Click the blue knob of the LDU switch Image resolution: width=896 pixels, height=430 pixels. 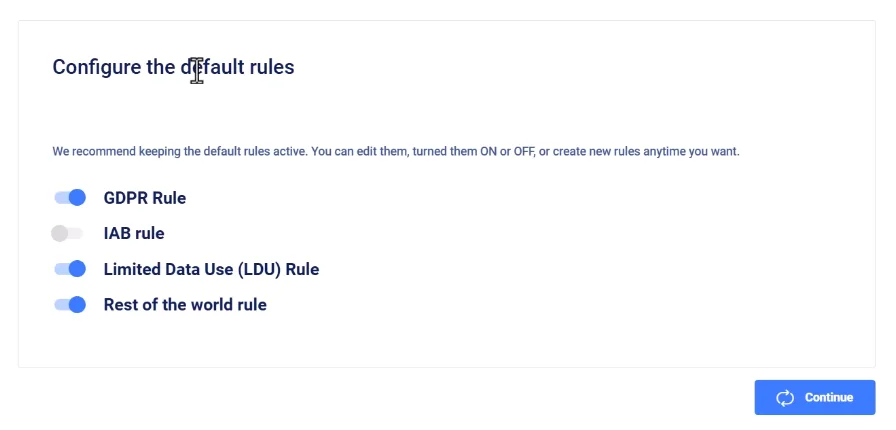(x=77, y=269)
